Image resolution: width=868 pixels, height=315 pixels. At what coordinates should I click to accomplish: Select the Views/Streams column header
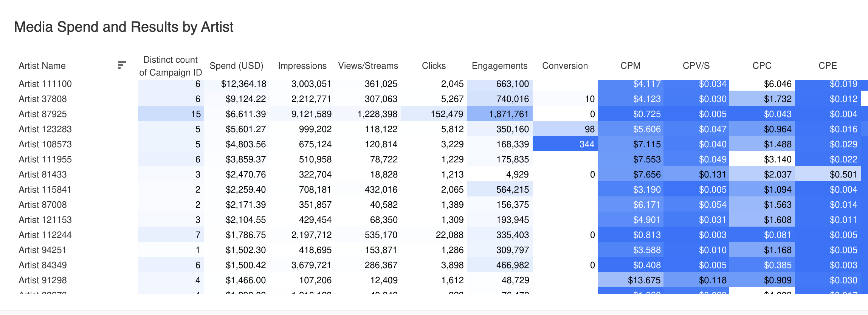[x=368, y=66]
